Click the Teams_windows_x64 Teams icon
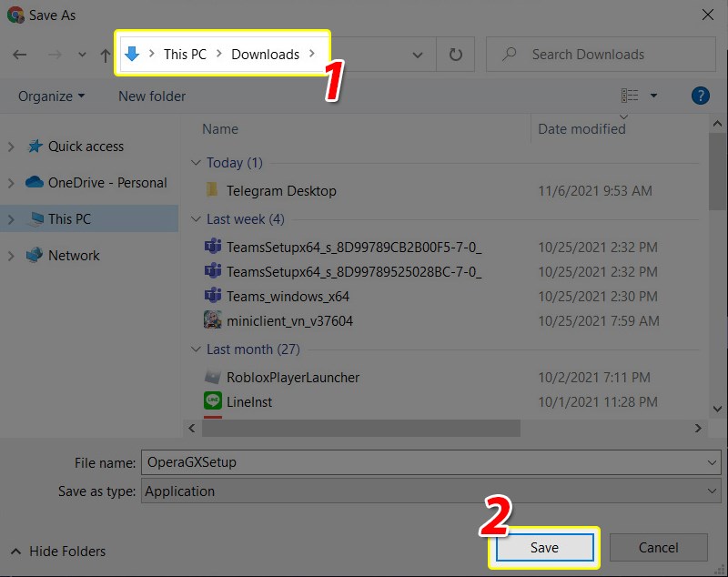 coord(213,295)
